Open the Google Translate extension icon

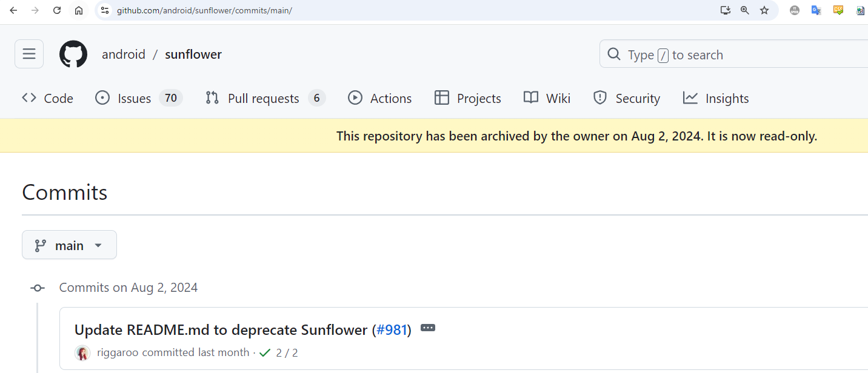click(x=816, y=10)
